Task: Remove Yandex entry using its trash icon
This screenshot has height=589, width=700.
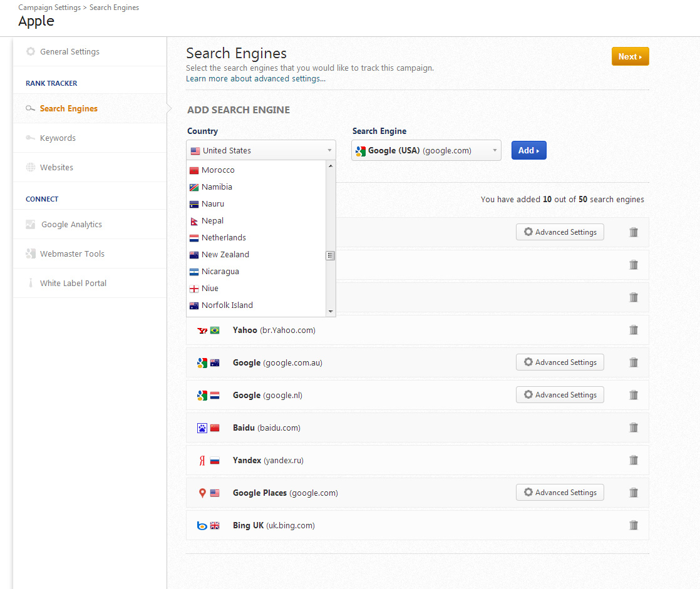Action: [x=633, y=460]
